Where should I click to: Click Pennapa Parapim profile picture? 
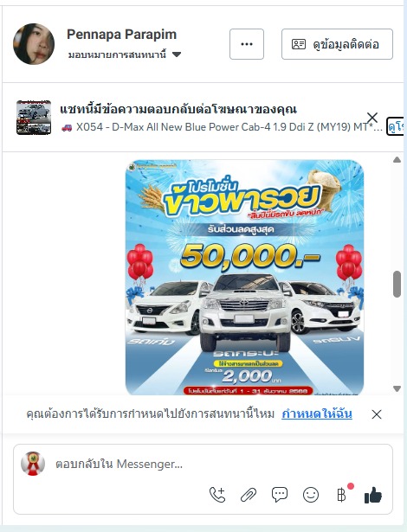pos(34,44)
